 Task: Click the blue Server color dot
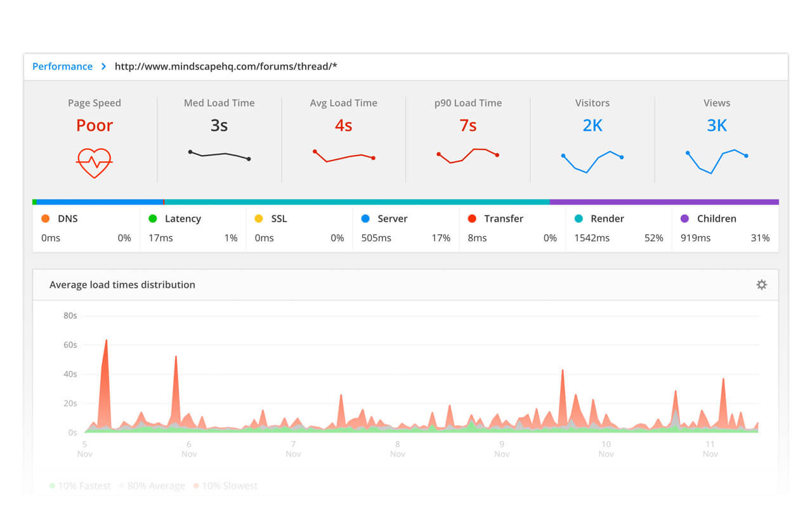[365, 218]
